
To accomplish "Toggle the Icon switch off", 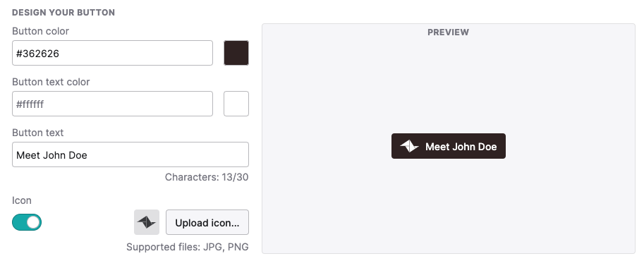I will click(27, 222).
